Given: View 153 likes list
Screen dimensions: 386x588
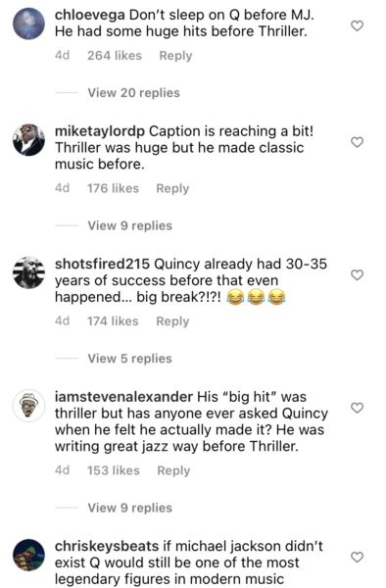Looking at the screenshot, I should point(114,470).
